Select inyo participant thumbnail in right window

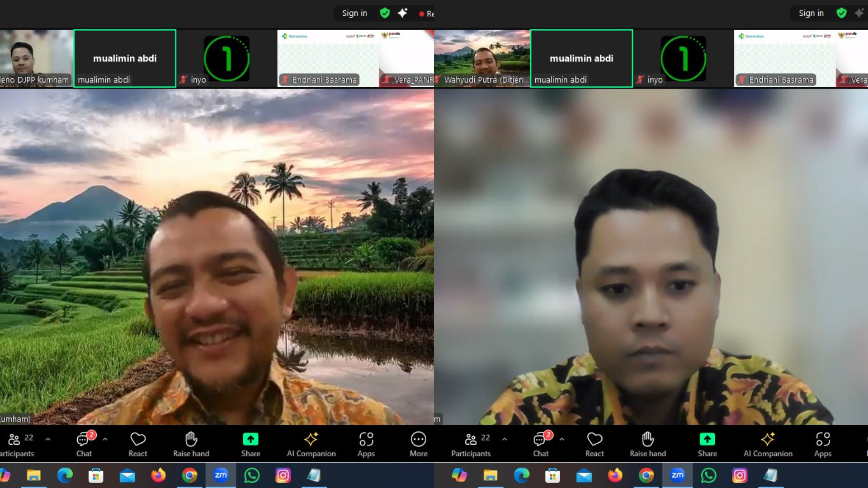click(683, 58)
